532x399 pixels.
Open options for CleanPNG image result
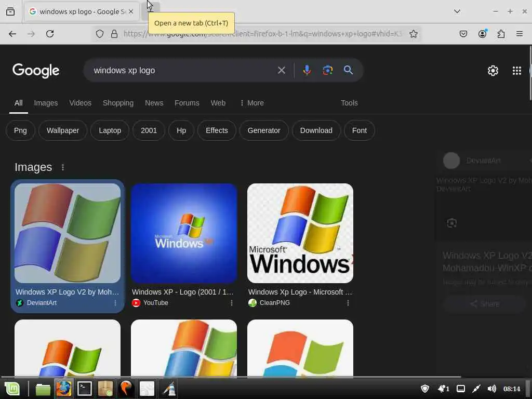[348, 303]
